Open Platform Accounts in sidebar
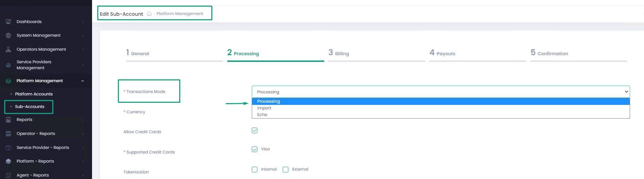The image size is (644, 179). pos(34,94)
